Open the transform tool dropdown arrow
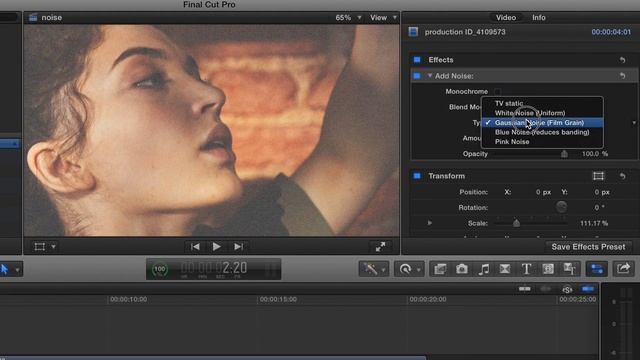640x360 pixels. pos(53,247)
